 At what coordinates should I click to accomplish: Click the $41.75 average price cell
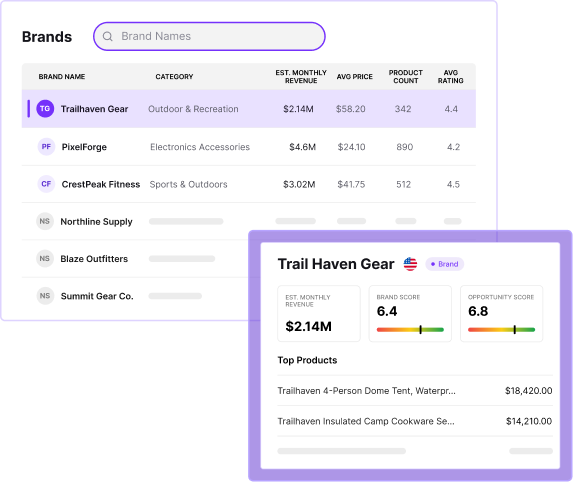point(351,184)
